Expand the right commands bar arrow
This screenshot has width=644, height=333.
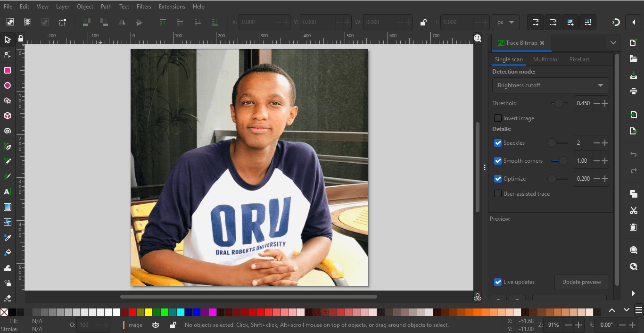click(634, 293)
